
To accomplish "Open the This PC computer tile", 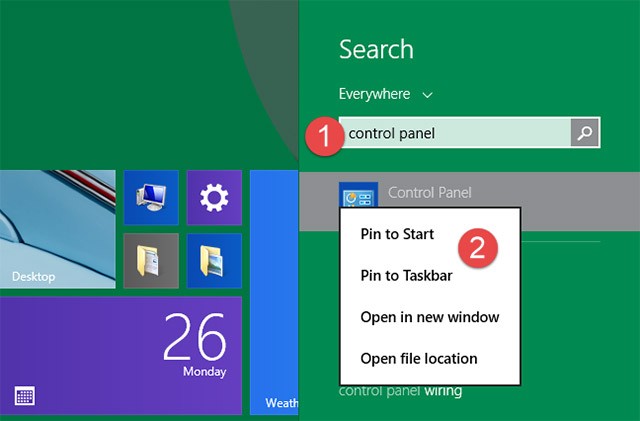I will click(151, 198).
